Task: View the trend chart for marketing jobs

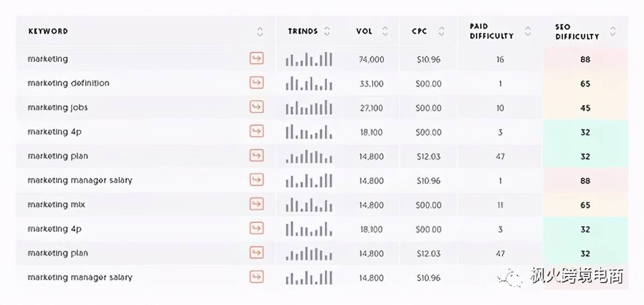Action: pyautogui.click(x=309, y=108)
